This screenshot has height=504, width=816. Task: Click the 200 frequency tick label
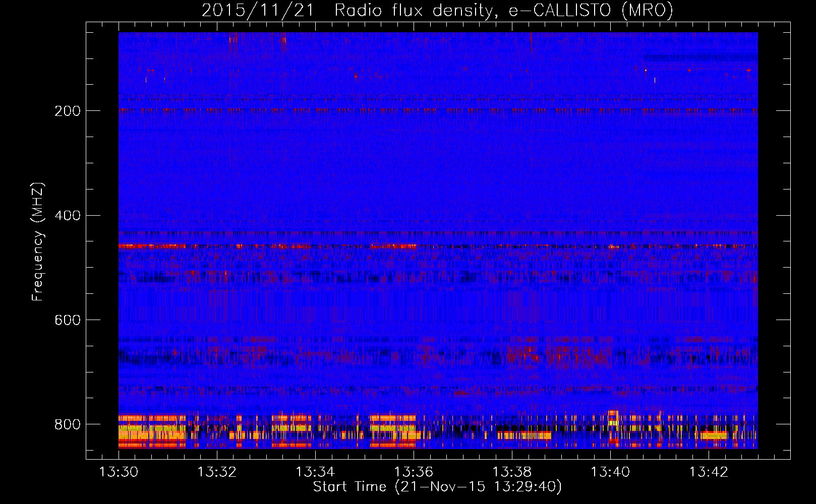pyautogui.click(x=68, y=111)
